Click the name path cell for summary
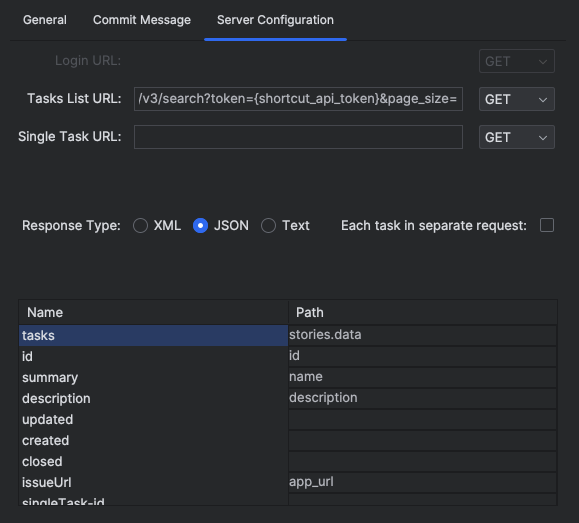The image size is (579, 523). [422, 377]
